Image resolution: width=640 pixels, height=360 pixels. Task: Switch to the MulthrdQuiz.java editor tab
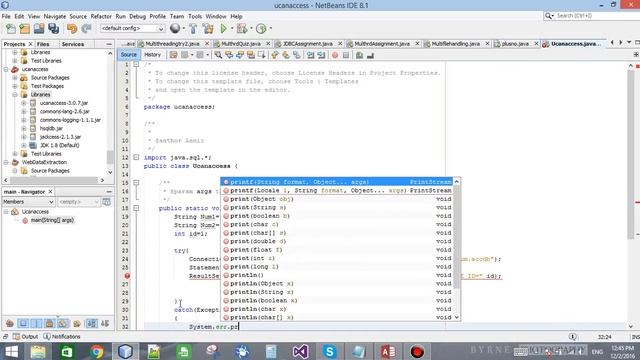(x=240, y=44)
